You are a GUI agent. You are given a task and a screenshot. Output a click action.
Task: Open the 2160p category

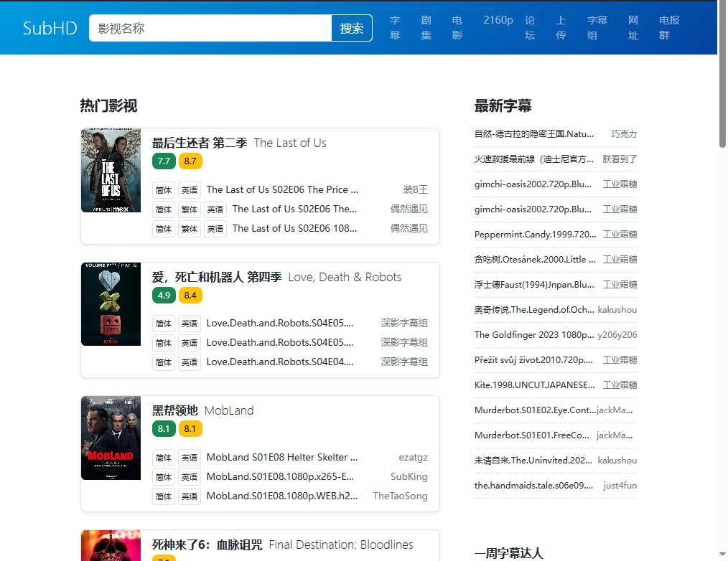[498, 21]
